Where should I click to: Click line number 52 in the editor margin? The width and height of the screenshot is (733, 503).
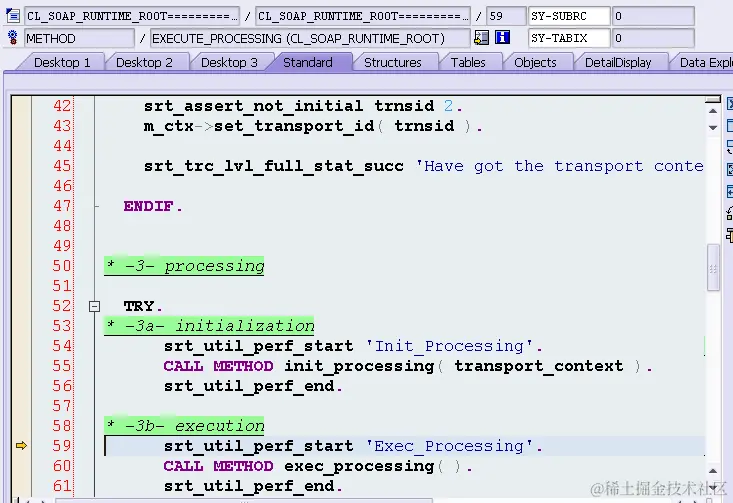pos(62,306)
